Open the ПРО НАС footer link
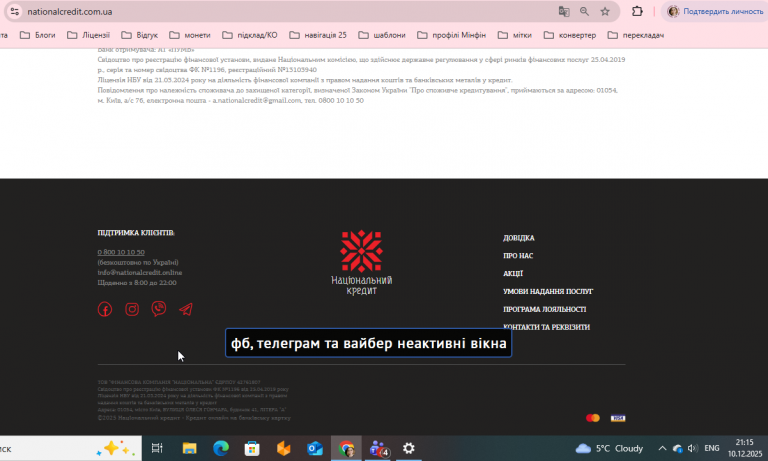Image resolution: width=768 pixels, height=461 pixels. point(518,256)
